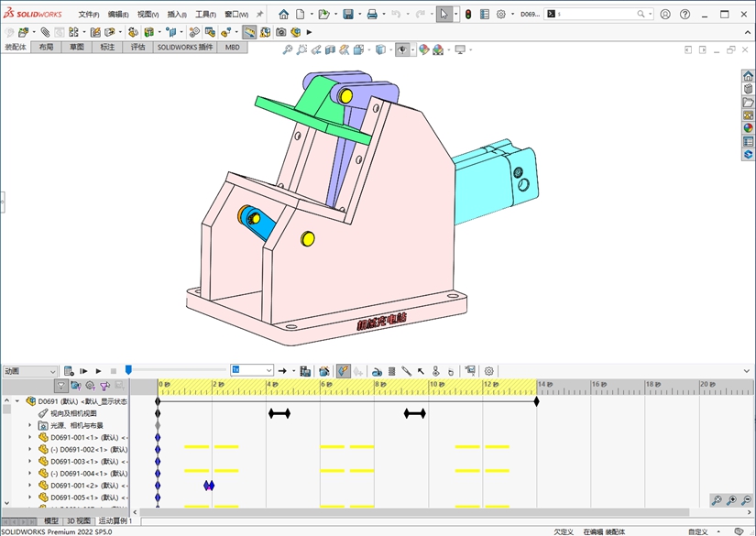Click the Play animation button
Viewport: 756px width, 536px height.
(x=98, y=371)
